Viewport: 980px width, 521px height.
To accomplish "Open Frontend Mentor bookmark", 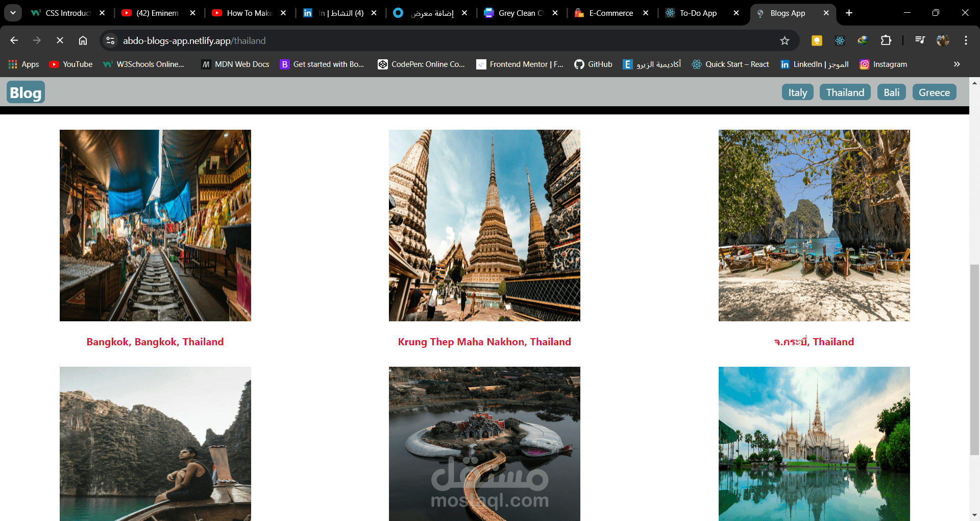I will pyautogui.click(x=520, y=64).
